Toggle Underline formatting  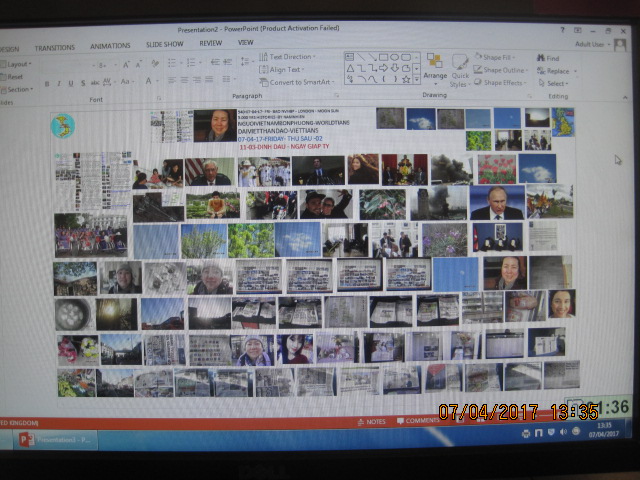click(71, 83)
